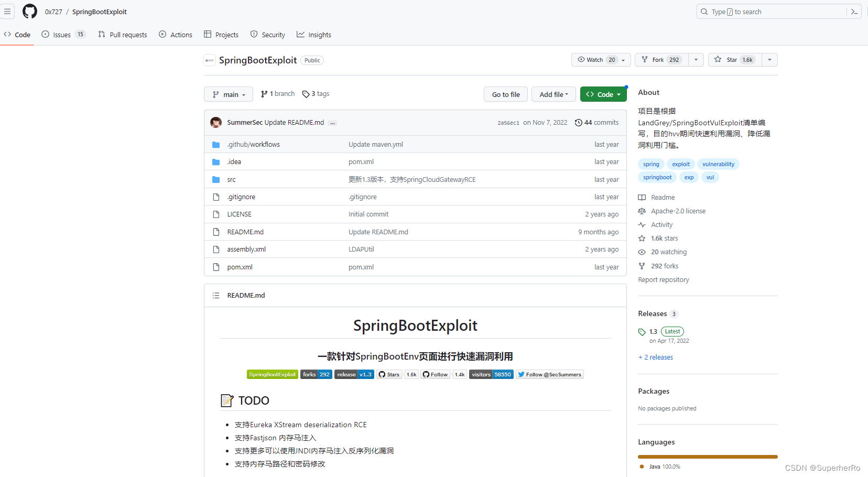Open the Add file dropdown

click(x=553, y=94)
